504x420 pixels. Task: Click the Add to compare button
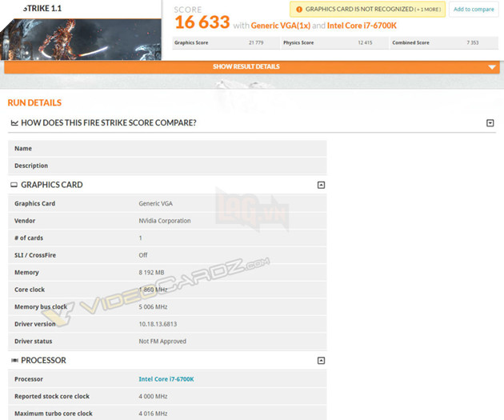(474, 10)
